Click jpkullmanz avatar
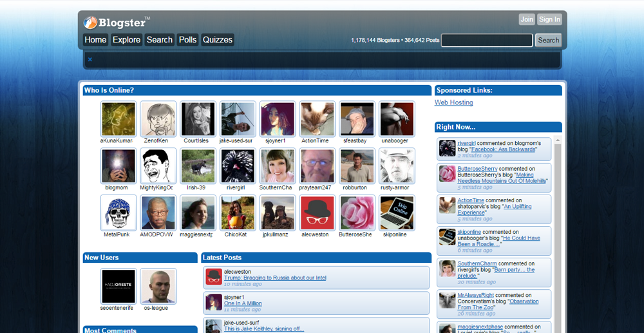The width and height of the screenshot is (644, 333). pos(278,213)
